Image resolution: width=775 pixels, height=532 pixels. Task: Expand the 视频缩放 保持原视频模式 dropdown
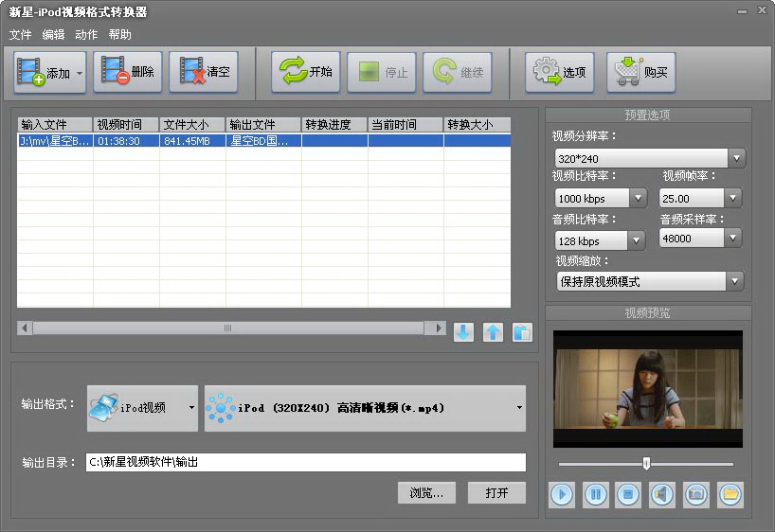(x=735, y=281)
